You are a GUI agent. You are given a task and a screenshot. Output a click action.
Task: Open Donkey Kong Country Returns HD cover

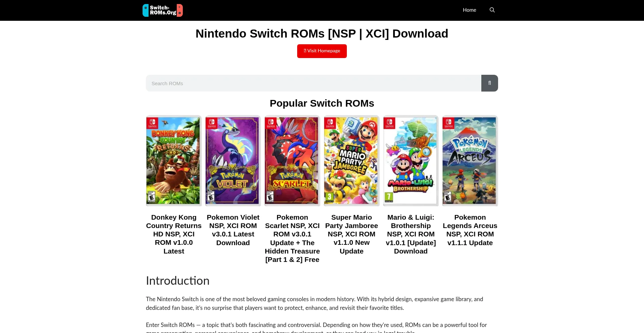[174, 161]
